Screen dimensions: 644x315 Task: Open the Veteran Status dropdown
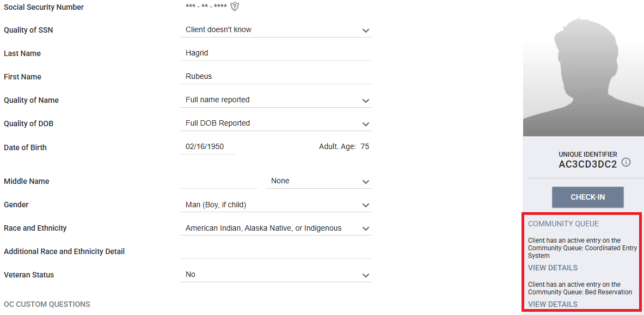[275, 275]
